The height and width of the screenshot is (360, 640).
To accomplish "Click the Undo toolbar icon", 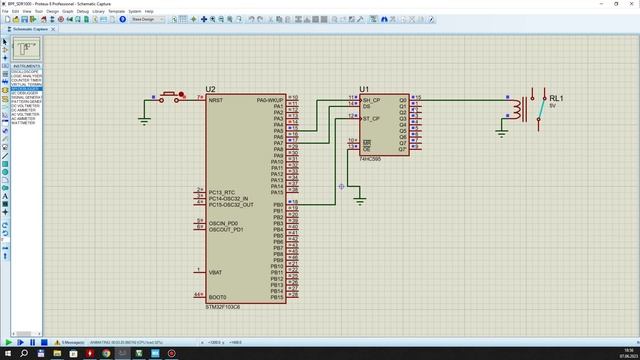I will point(251,19).
